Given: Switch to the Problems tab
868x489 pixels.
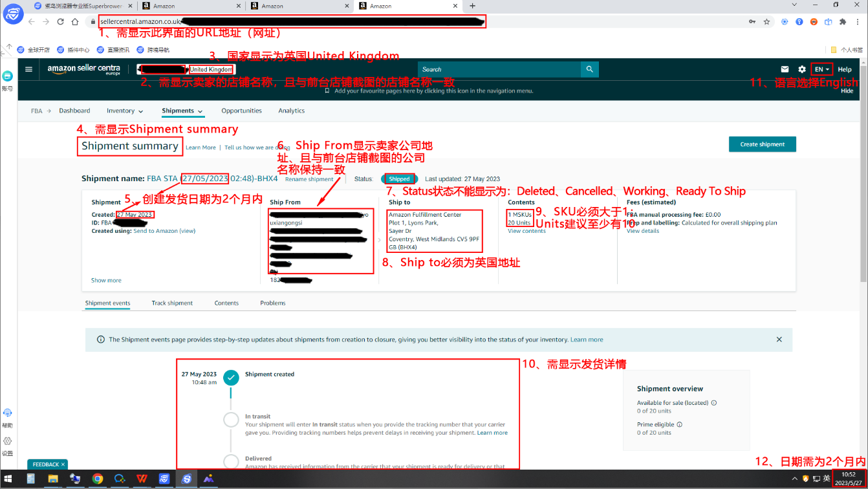Looking at the screenshot, I should [x=272, y=303].
